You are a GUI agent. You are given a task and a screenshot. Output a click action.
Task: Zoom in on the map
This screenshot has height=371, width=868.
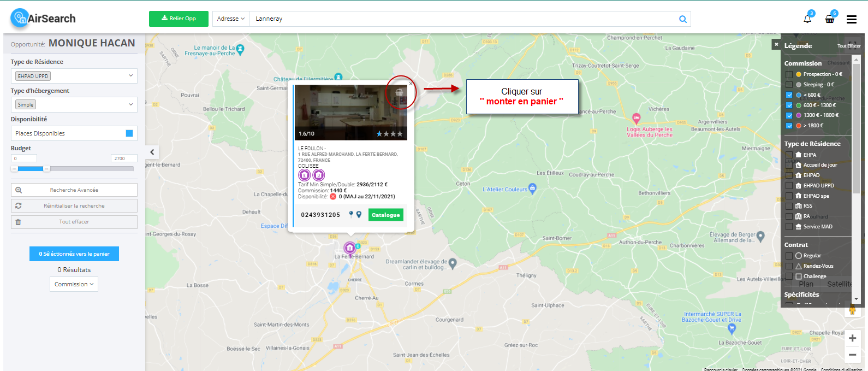point(852,338)
